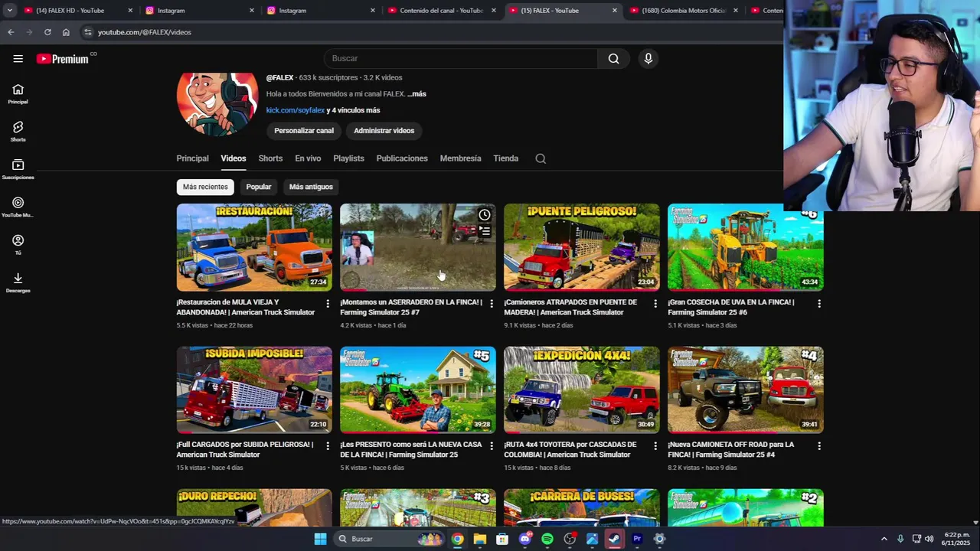980x551 pixels.
Task: Open Microsoft Store from taskbar
Action: [x=502, y=539]
